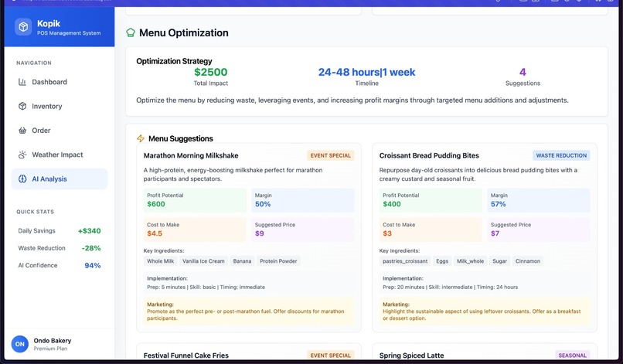623x364 pixels.
Task: Click the chef hat Menu Optimization icon
Action: pos(131,32)
